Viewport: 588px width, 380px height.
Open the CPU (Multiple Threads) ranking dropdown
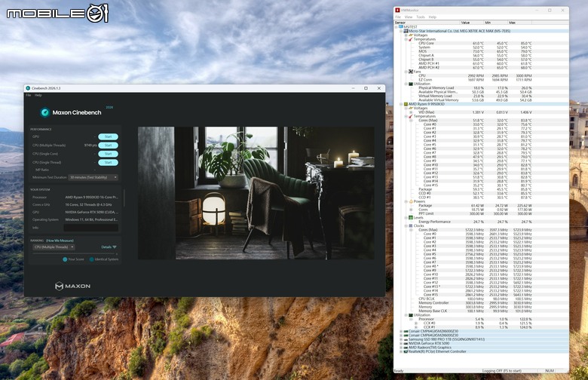[54, 247]
